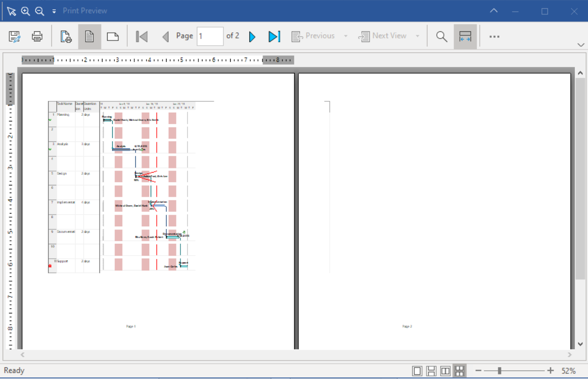The image size is (588, 379).
Task: Open the Next View dropdown arrow
Action: [x=417, y=36]
